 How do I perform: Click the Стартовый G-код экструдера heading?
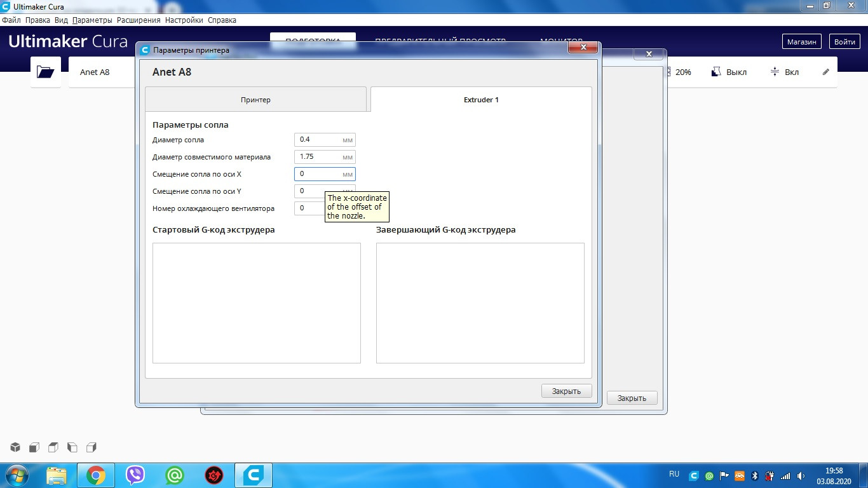[x=214, y=229]
